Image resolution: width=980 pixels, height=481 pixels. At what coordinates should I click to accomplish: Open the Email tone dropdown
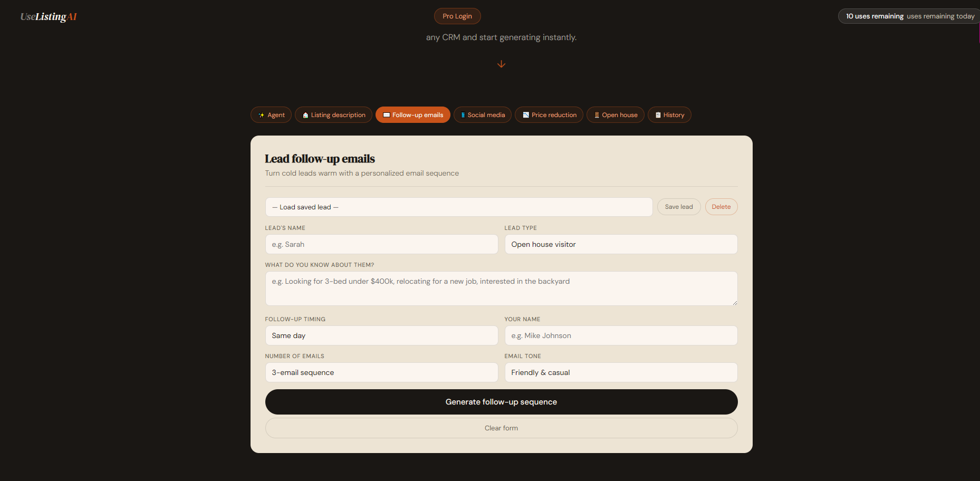point(621,372)
